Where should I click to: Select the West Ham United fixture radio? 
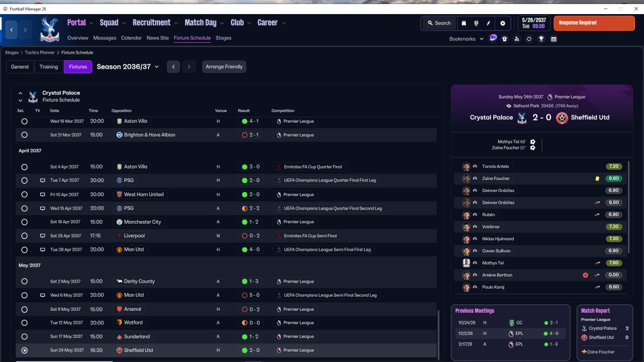coord(24,195)
